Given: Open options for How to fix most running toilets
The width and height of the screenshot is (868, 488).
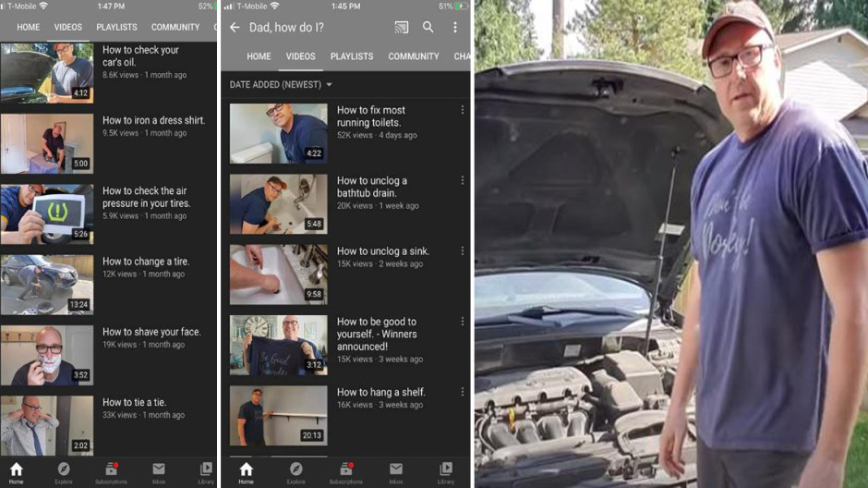Looking at the screenshot, I should (463, 110).
